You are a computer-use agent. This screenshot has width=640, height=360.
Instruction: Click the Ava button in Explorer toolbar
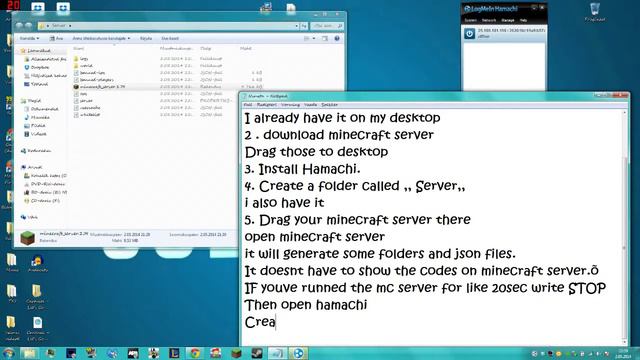click(x=56, y=38)
